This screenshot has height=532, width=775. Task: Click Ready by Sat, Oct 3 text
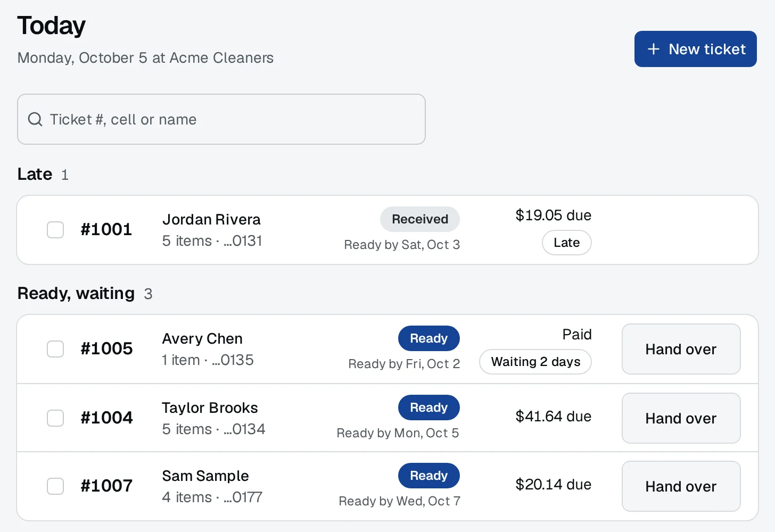click(x=402, y=245)
